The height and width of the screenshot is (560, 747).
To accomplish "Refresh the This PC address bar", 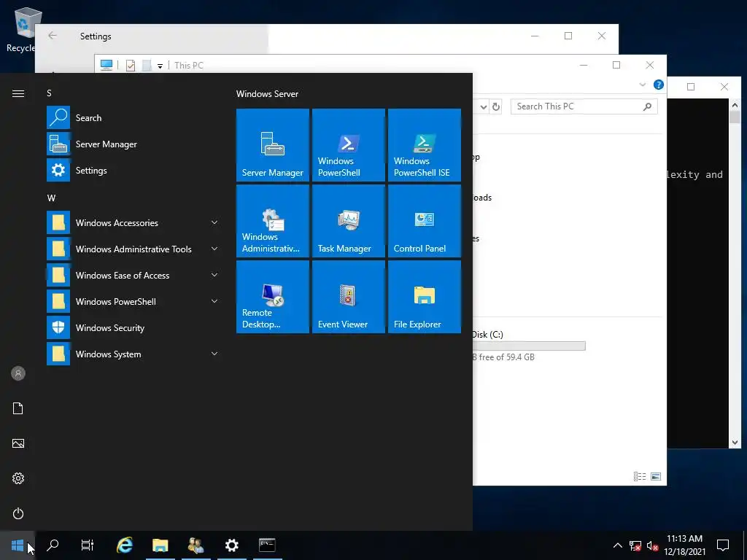I will coord(496,106).
